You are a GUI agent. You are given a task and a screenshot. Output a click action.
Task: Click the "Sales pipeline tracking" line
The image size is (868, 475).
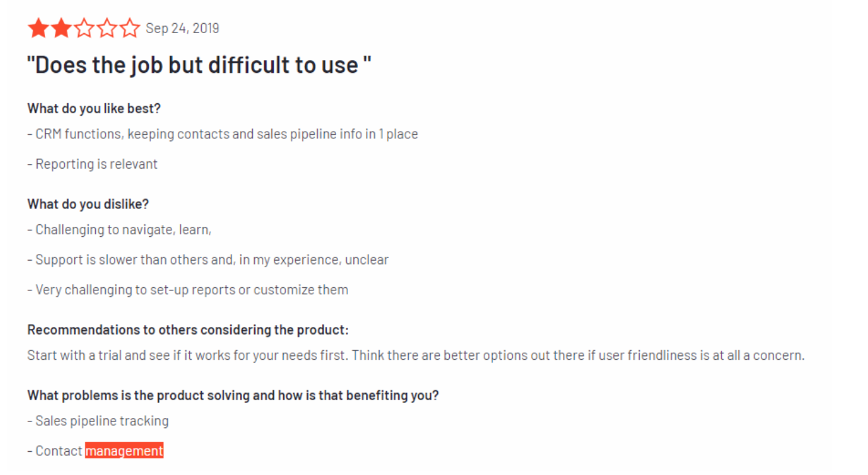[98, 421]
